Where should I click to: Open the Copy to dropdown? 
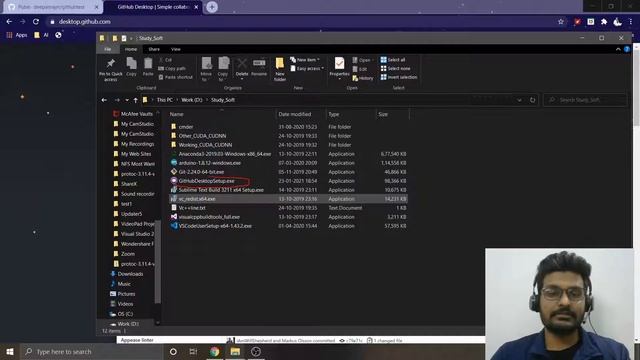[x=223, y=69]
